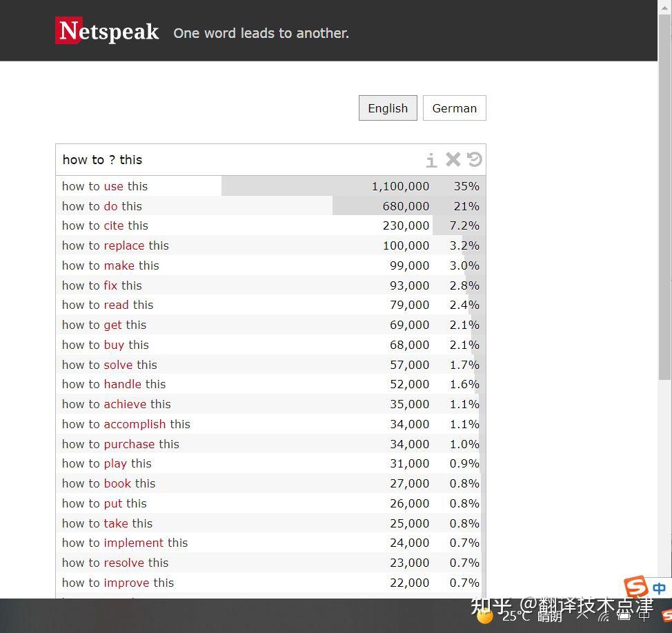
Task: Click inside the "how to ? this" search field
Action: [x=207, y=159]
